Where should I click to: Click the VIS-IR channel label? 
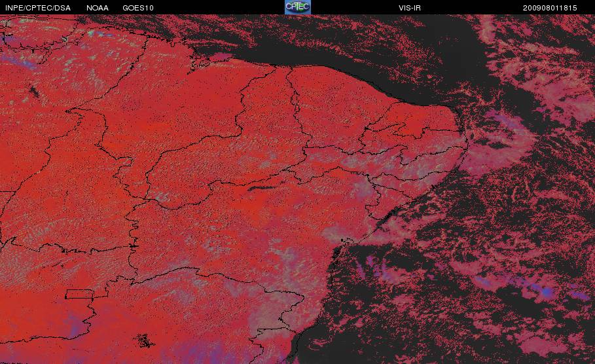coord(410,8)
